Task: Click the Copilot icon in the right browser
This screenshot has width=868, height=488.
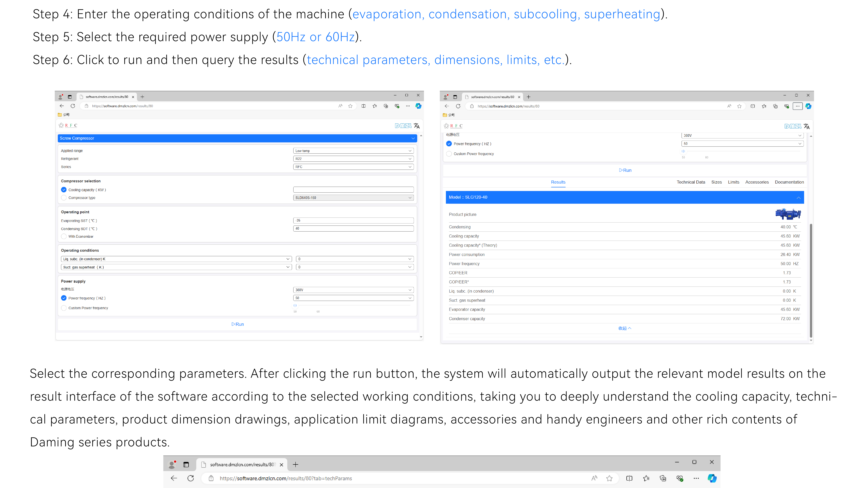Action: point(808,106)
